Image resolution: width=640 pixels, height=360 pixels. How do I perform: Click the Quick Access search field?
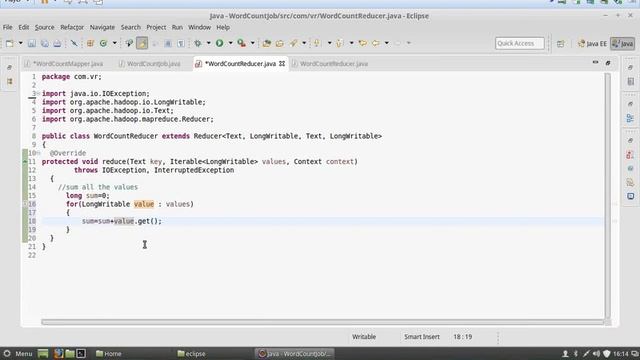(x=520, y=43)
